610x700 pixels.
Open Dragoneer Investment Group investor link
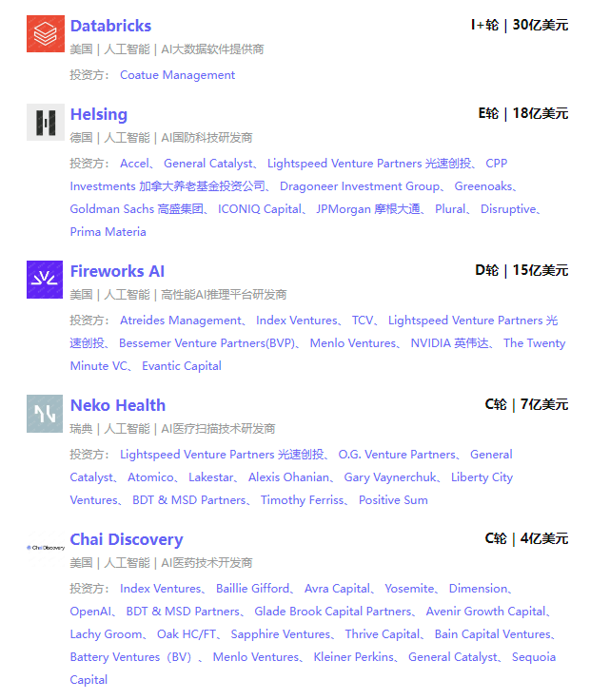[x=360, y=186]
